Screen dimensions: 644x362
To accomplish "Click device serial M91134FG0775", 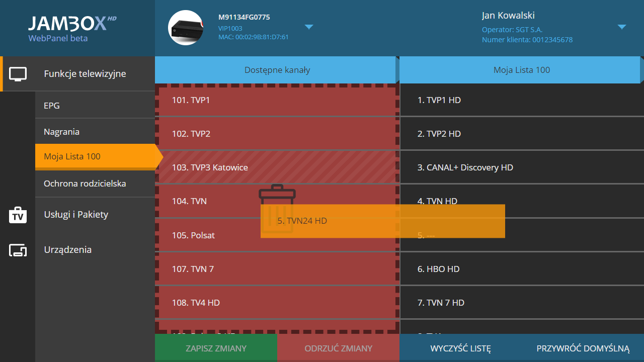I will click(244, 17).
